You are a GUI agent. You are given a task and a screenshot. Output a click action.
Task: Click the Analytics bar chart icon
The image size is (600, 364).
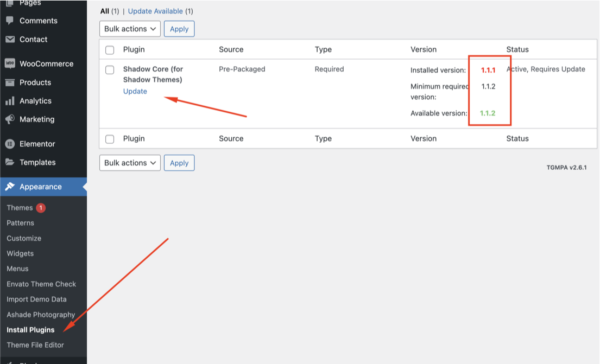[10, 101]
